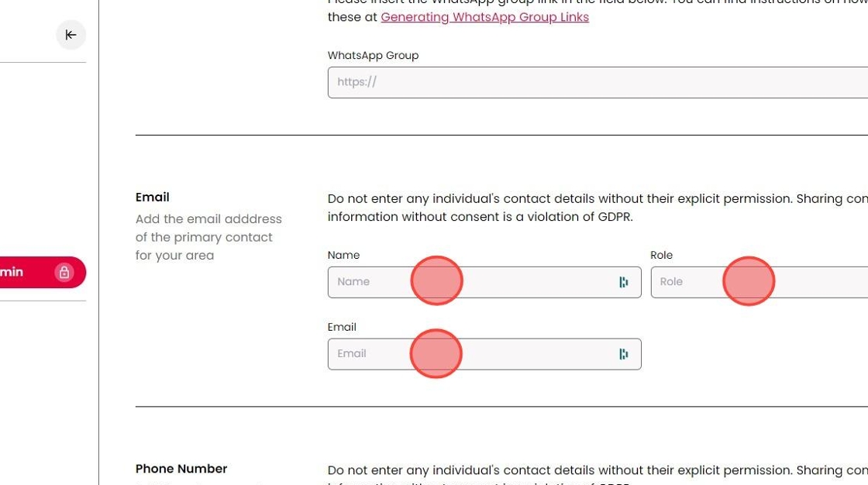Click autofill icon inside the Email field

click(x=624, y=354)
